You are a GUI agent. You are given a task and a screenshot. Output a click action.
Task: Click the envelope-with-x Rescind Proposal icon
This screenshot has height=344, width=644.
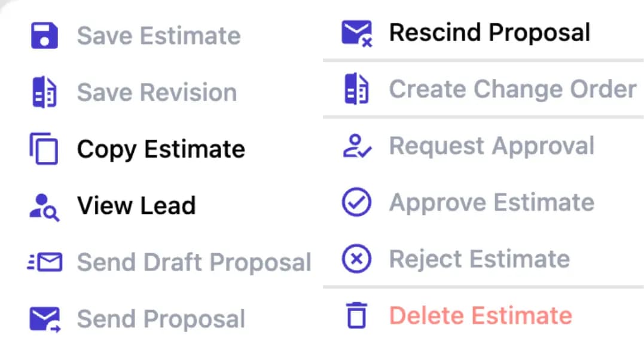click(x=356, y=32)
